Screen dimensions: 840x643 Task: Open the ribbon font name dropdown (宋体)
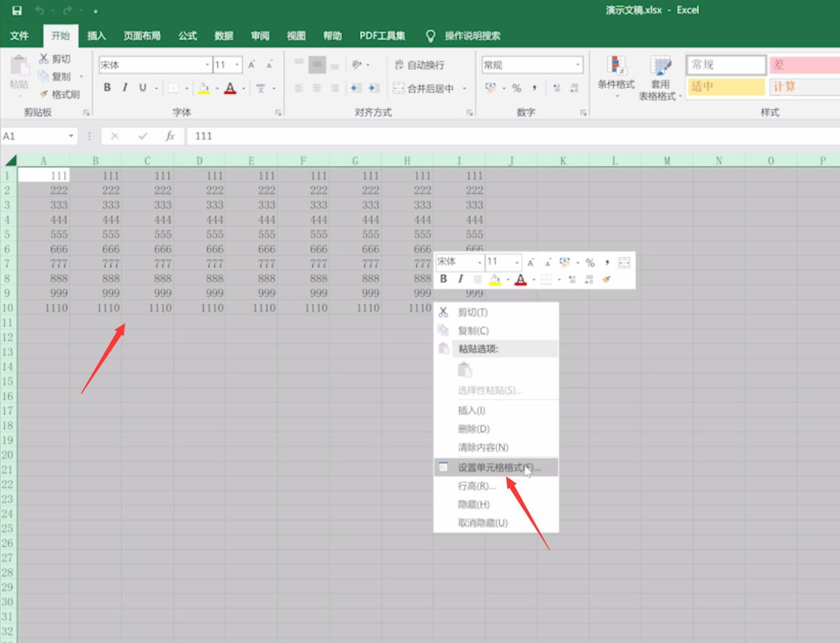(x=208, y=65)
